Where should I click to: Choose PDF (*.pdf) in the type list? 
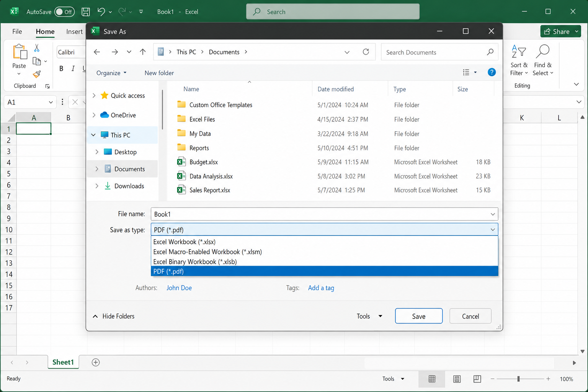[324, 271]
